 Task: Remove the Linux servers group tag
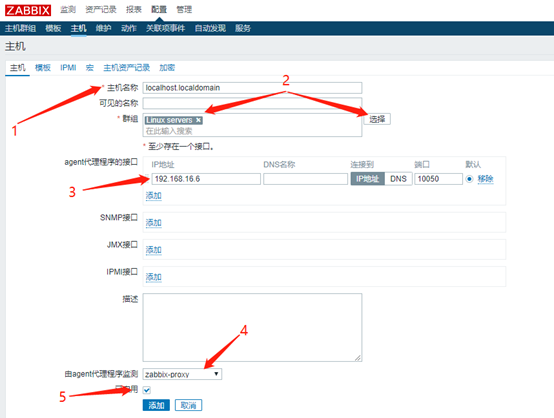click(199, 120)
